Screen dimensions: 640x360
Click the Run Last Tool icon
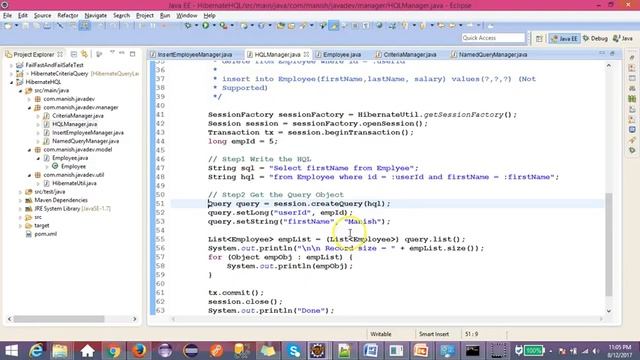[223, 26]
